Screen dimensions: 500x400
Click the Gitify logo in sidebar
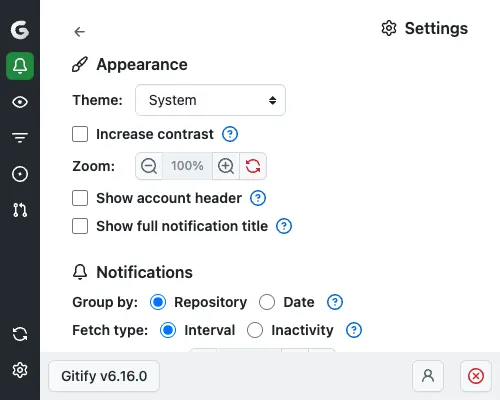coord(20,30)
